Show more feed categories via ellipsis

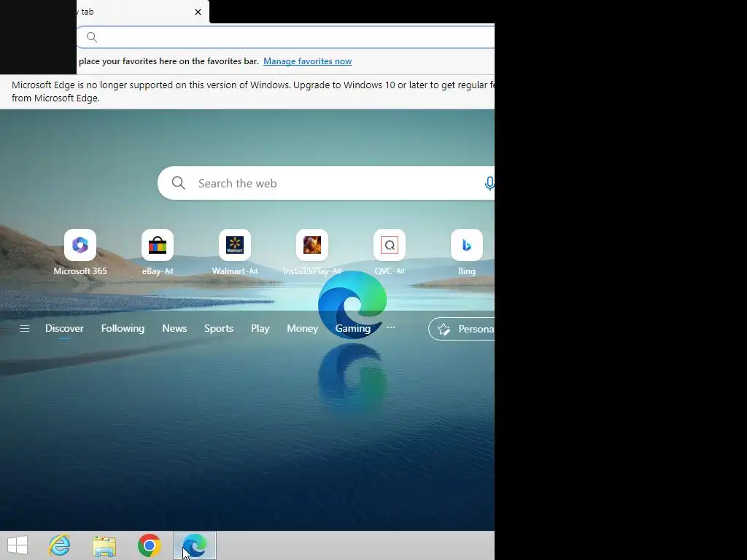point(391,327)
